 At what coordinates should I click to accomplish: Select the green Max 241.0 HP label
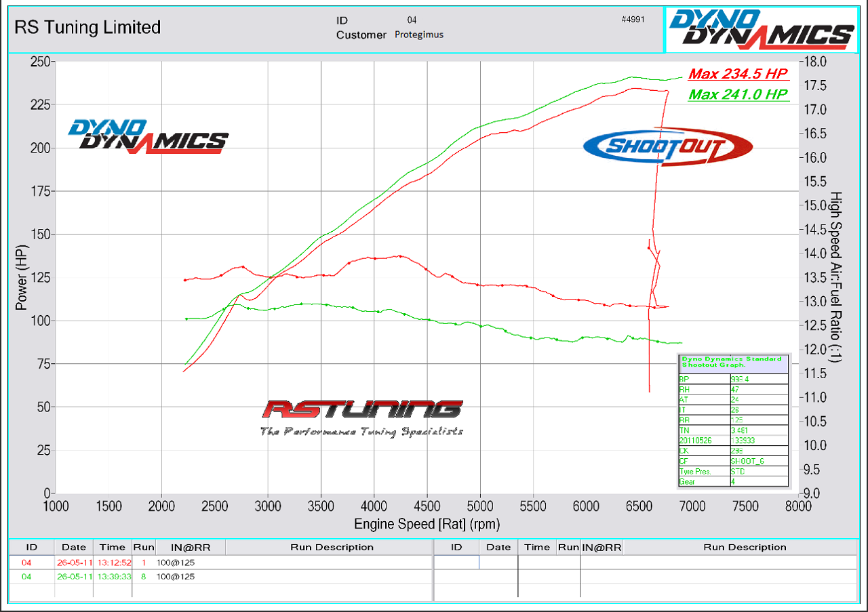click(x=738, y=94)
